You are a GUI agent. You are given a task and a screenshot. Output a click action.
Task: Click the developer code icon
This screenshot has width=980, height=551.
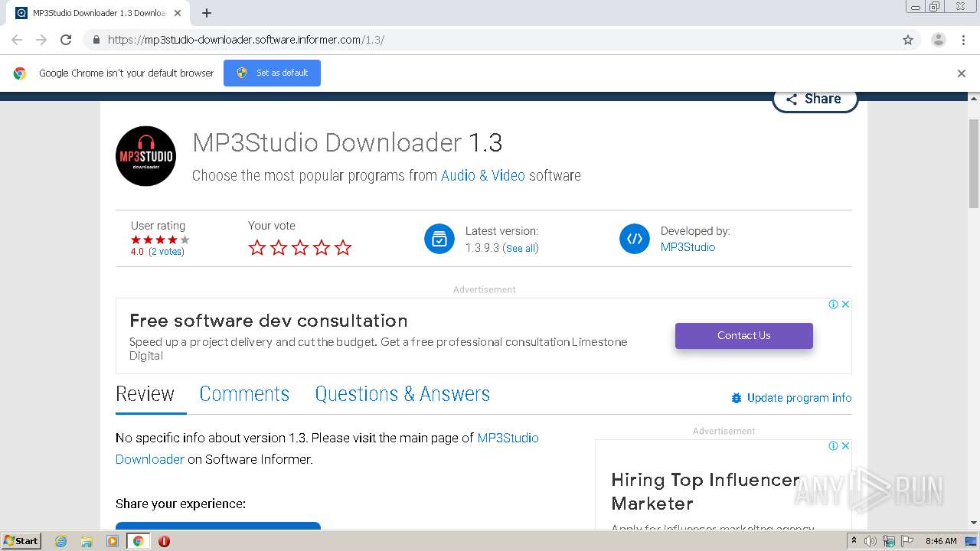point(635,239)
